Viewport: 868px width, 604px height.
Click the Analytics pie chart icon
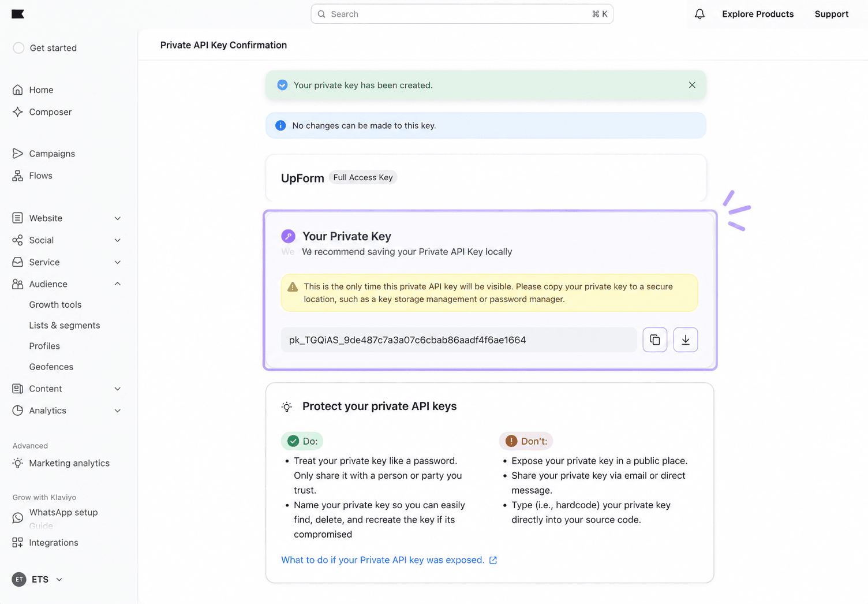coord(18,411)
